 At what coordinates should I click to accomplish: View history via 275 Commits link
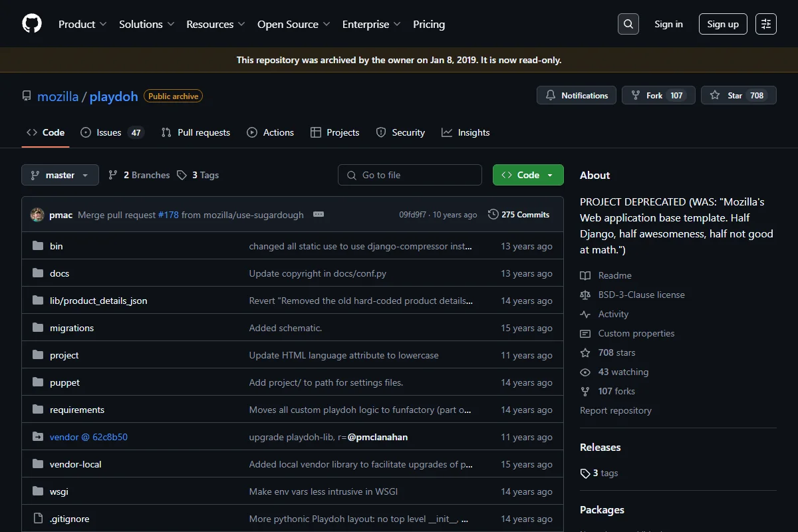coord(519,214)
